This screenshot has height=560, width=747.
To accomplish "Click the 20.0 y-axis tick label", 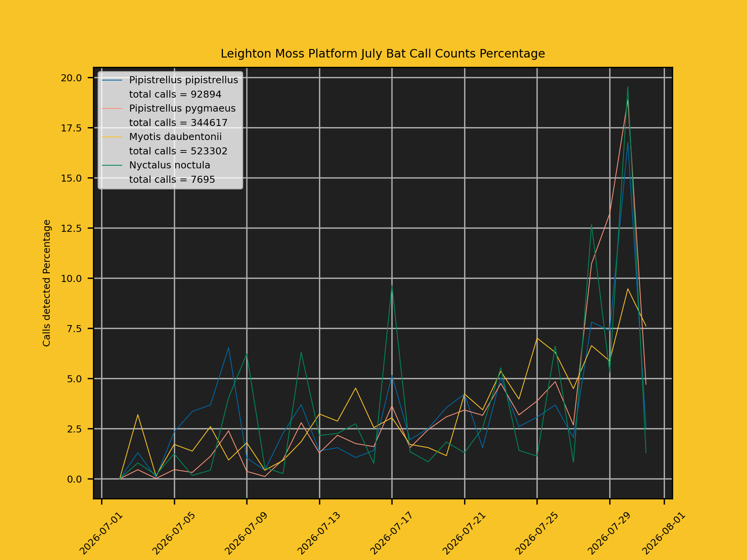I will [x=72, y=78].
